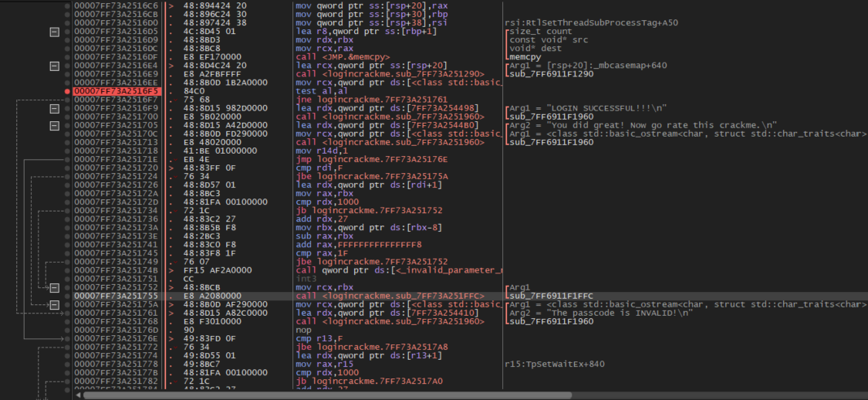Select 'mov rbx,qword ptr ds:[rbx-8]' instruction
Image resolution: width=868 pixels, height=400 pixels.
368,228
